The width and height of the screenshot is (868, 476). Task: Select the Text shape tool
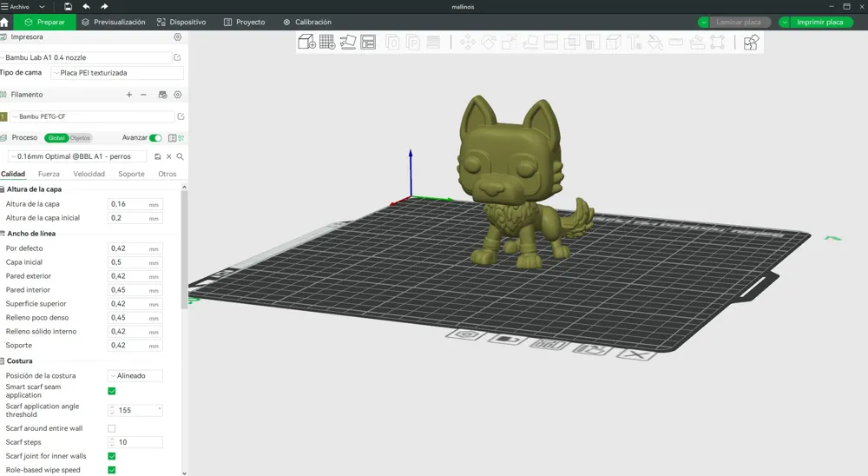tap(635, 42)
